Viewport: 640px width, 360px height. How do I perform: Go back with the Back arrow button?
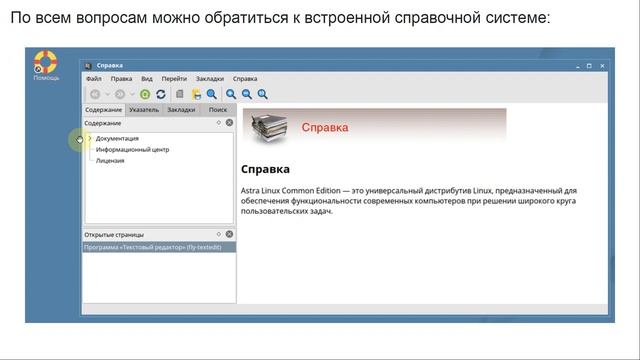pyautogui.click(x=95, y=94)
